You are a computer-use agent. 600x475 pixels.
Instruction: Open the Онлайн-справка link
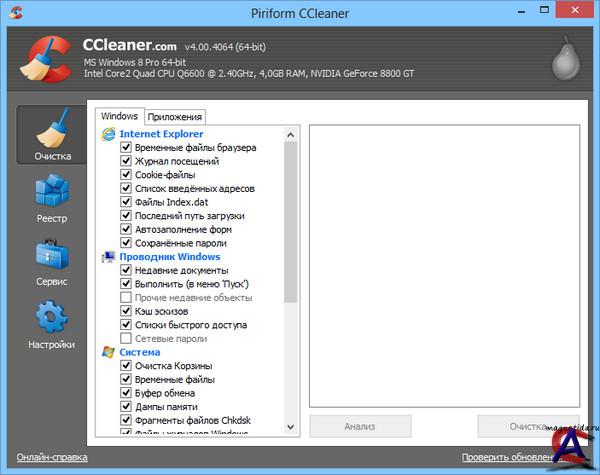tap(52, 457)
